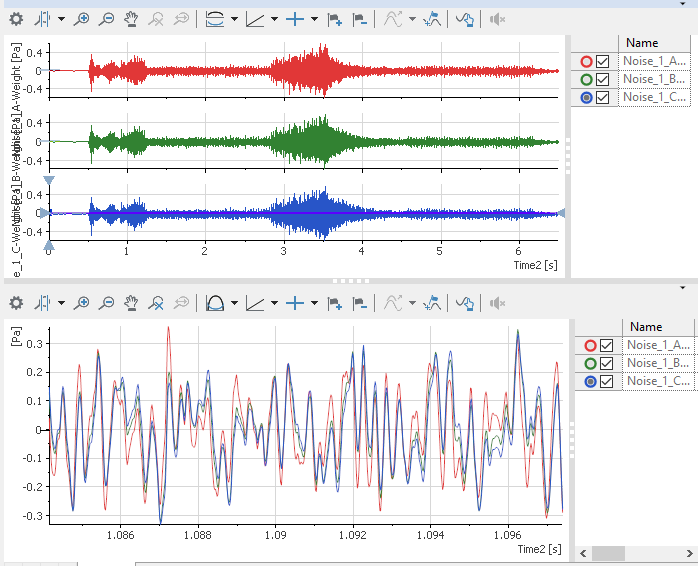The width and height of the screenshot is (698, 566).
Task: Select Noise_1_A entry in bottom legend
Action: [x=654, y=345]
